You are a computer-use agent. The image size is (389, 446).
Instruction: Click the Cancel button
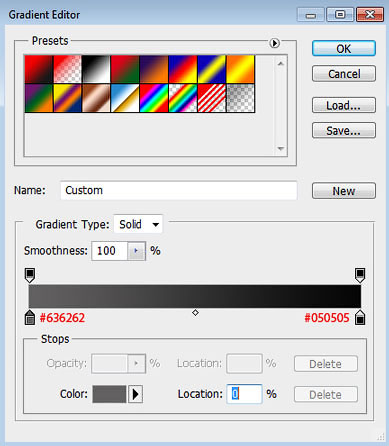coord(344,74)
